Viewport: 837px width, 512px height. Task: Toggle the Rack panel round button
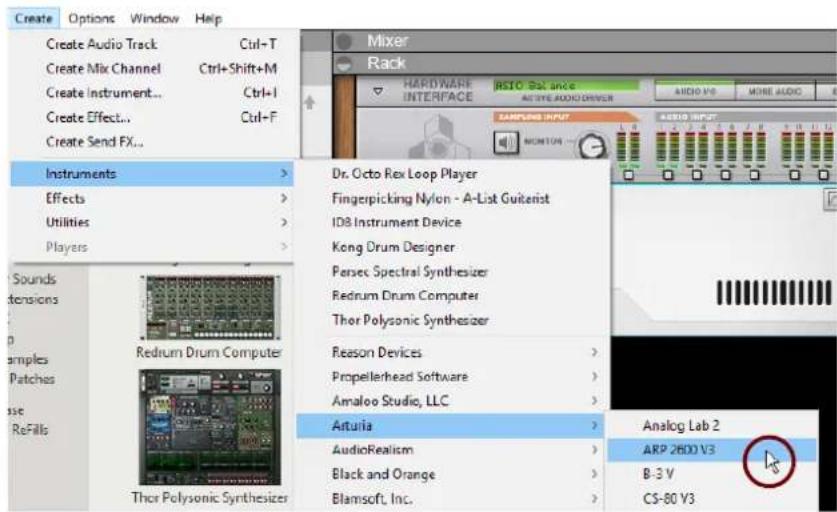(344, 64)
